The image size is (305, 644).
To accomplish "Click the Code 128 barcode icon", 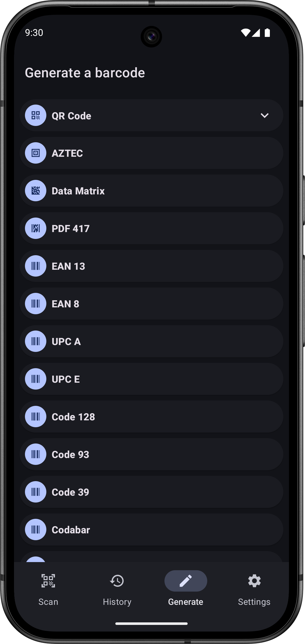I will coord(36,417).
